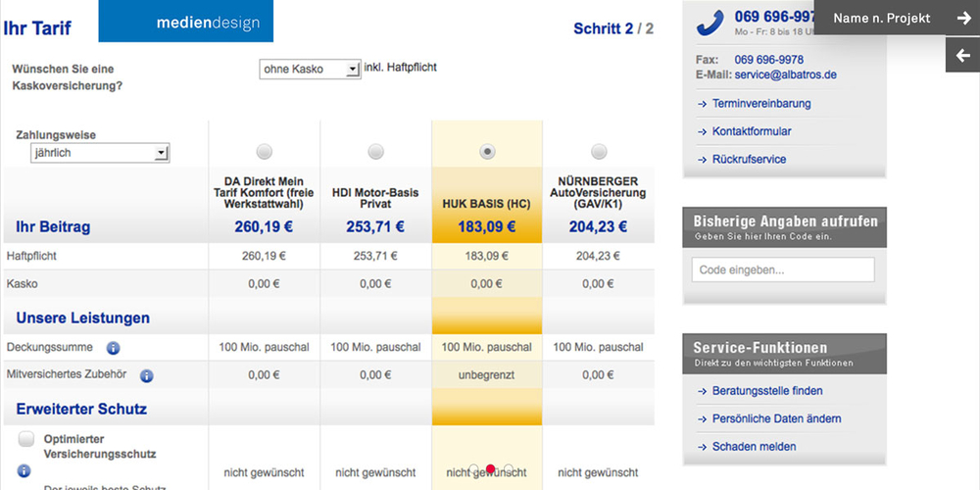Click the Bisherige Angaben aufrufen heading

(785, 221)
